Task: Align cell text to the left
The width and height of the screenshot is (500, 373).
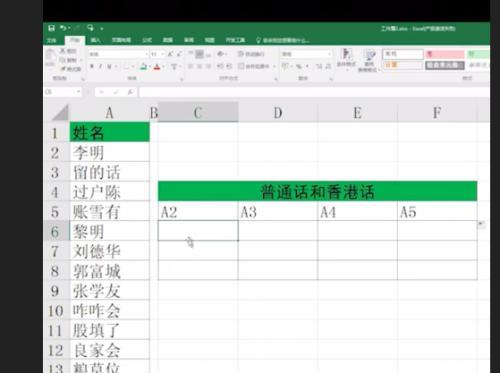Action: [190, 66]
